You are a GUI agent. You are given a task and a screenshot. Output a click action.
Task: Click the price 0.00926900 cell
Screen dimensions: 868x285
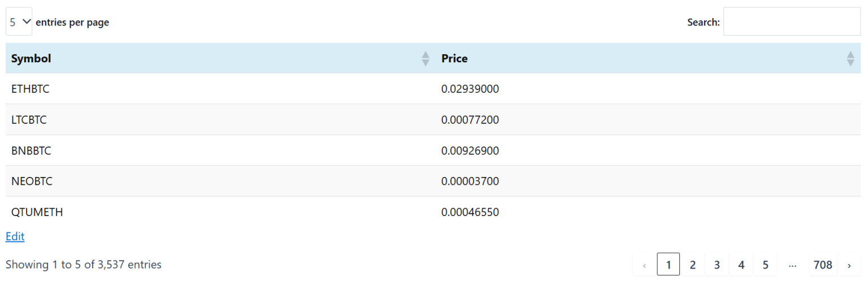(648, 150)
